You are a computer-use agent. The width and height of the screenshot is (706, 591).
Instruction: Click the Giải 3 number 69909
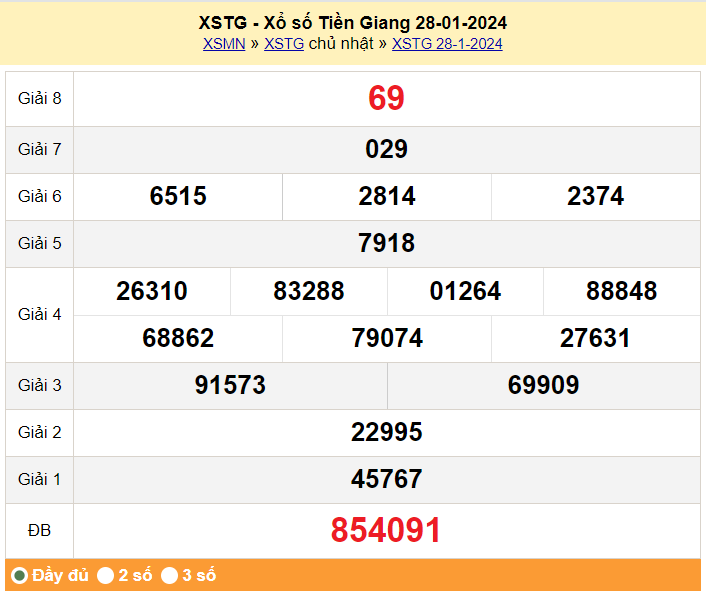click(x=543, y=385)
